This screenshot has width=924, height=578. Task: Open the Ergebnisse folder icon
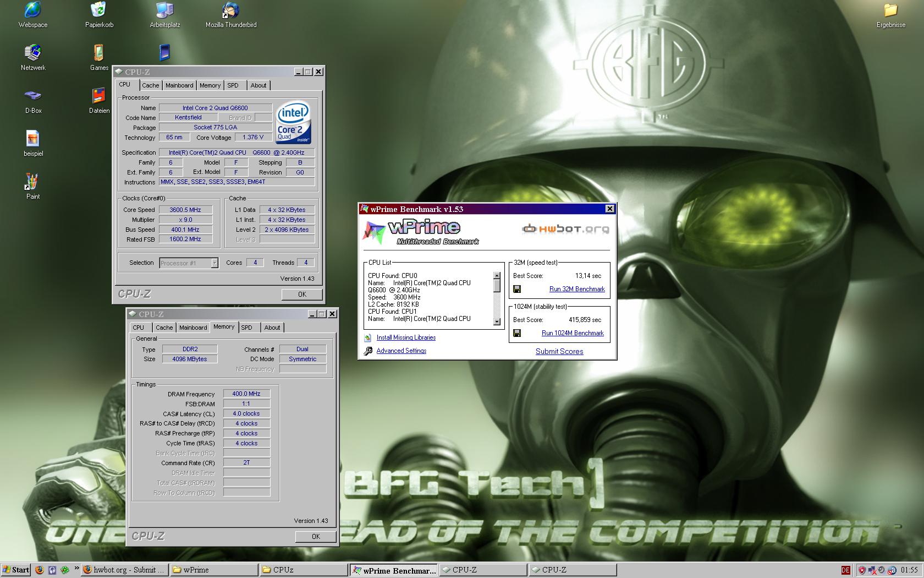point(890,14)
